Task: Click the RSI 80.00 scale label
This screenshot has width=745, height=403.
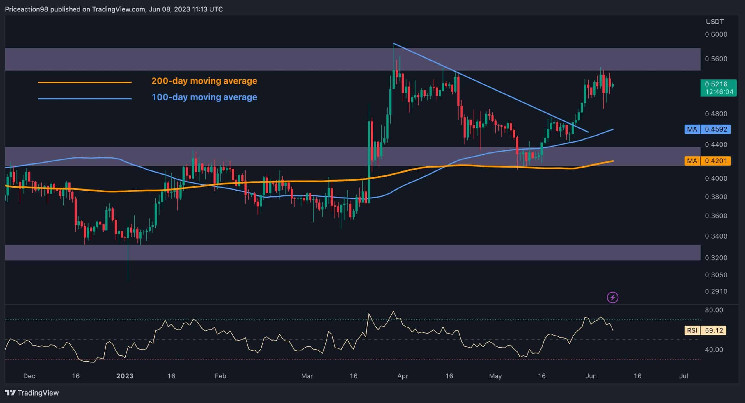Action: click(716, 310)
